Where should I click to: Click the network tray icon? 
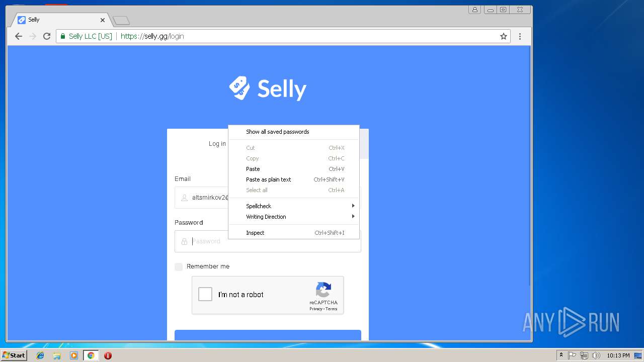584,355
